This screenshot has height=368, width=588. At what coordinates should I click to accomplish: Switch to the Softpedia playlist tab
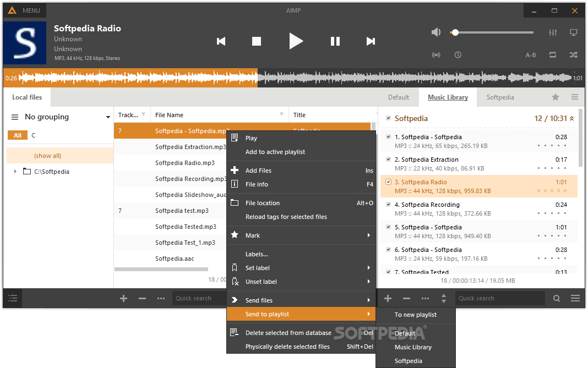coord(500,97)
